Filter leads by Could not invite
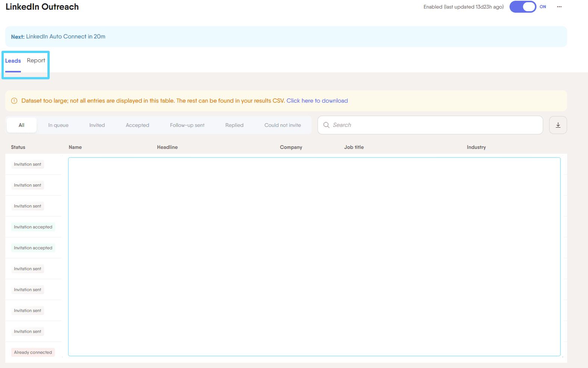The width and height of the screenshot is (588, 368). (283, 125)
